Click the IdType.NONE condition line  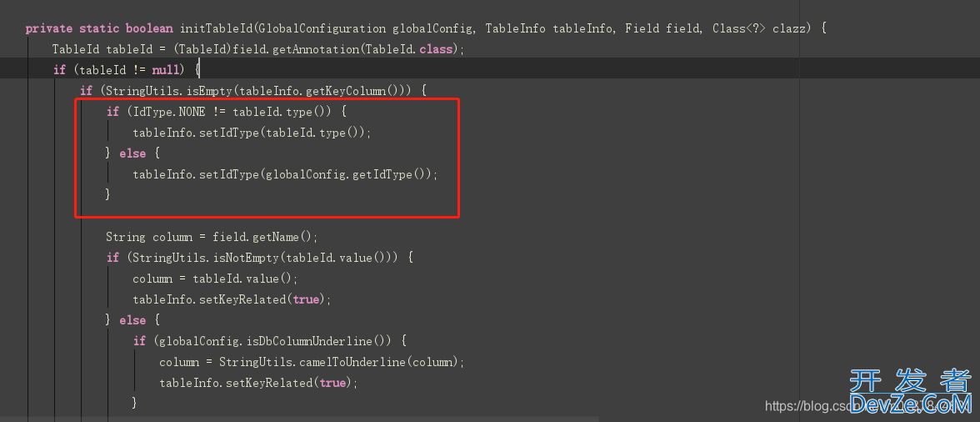pos(227,111)
